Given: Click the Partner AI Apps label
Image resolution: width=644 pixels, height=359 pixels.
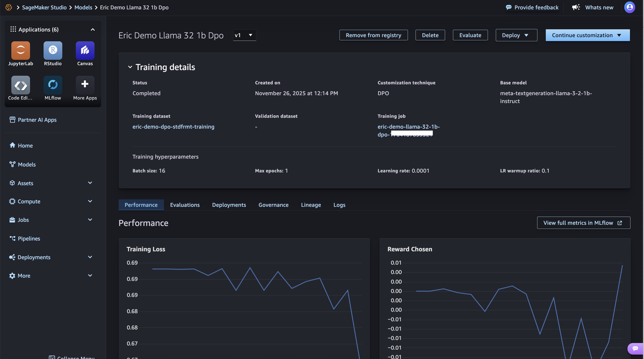Looking at the screenshot, I should coord(37,120).
